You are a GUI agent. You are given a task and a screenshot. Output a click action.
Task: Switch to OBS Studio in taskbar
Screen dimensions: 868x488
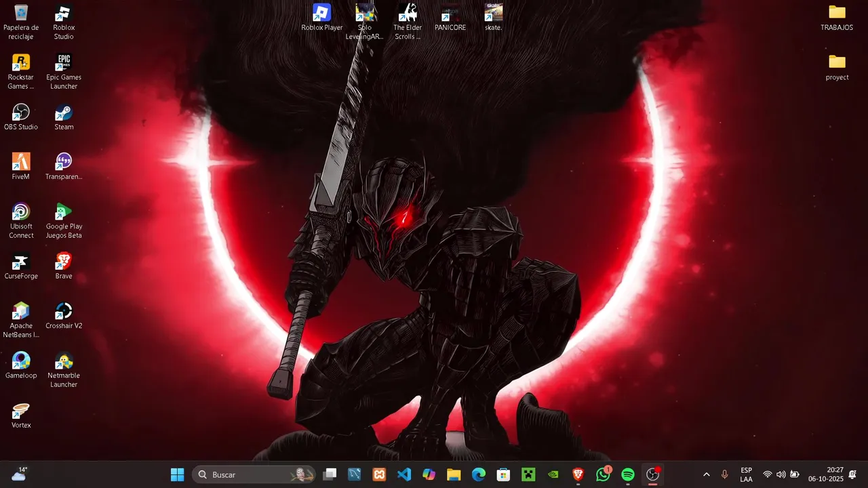click(653, 474)
